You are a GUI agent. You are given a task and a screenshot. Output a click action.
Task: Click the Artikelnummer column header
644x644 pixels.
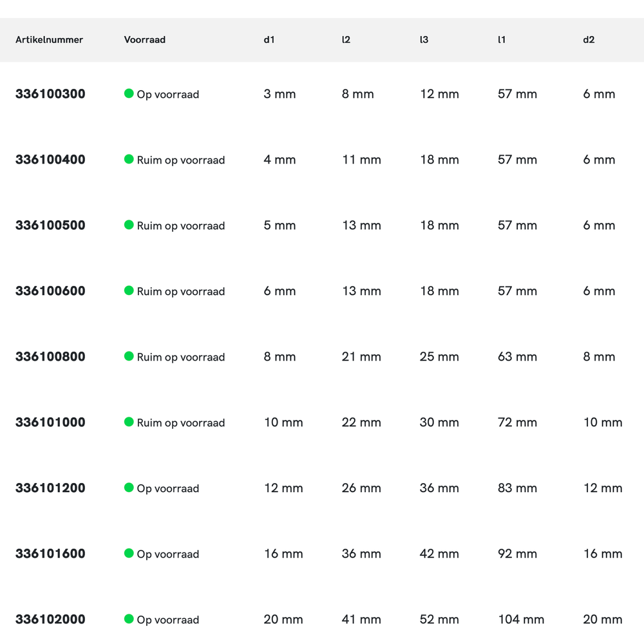(49, 40)
